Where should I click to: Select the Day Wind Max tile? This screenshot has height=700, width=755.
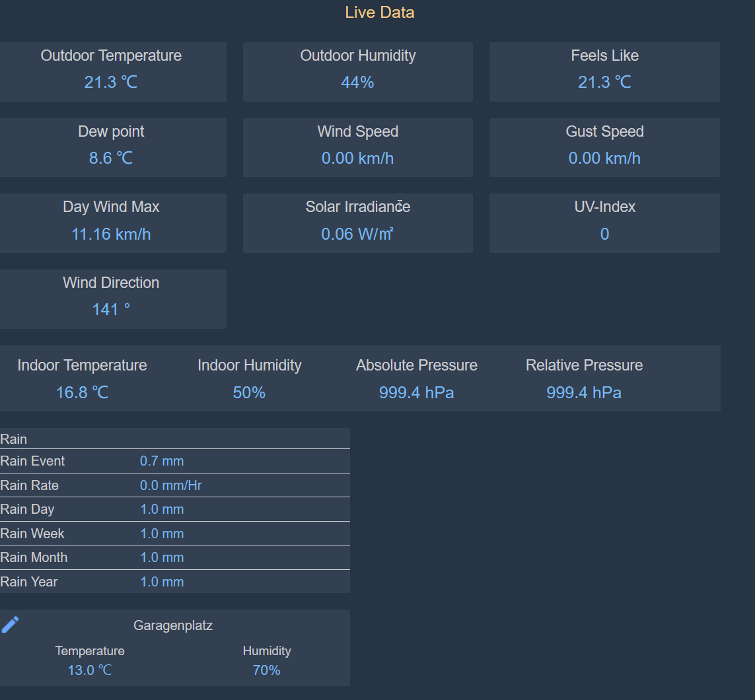pyautogui.click(x=111, y=223)
